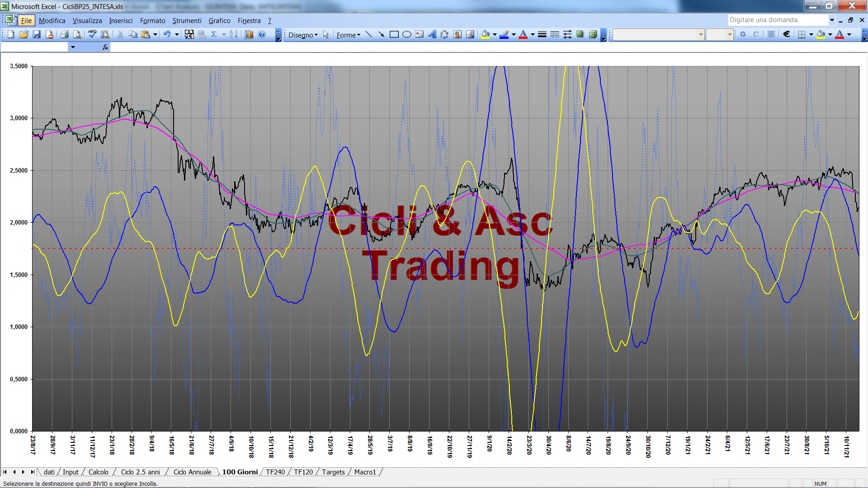Open the Line Style options
Screen dimensions: 868x488
(542, 35)
